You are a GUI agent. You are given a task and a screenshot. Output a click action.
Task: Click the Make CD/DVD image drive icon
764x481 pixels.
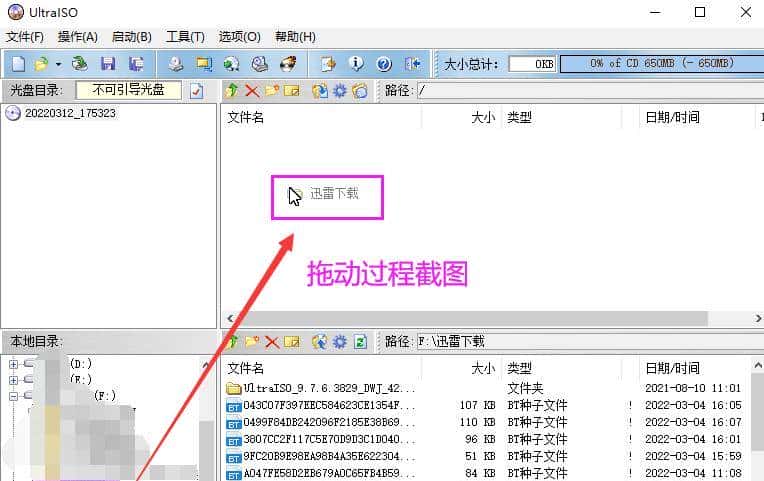176,64
